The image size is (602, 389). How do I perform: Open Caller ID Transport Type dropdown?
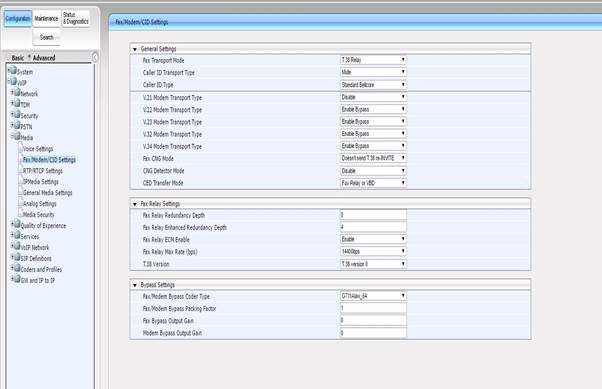373,72
